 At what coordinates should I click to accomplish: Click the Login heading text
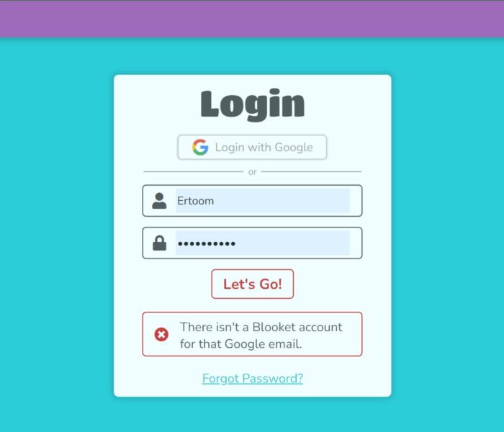[252, 104]
